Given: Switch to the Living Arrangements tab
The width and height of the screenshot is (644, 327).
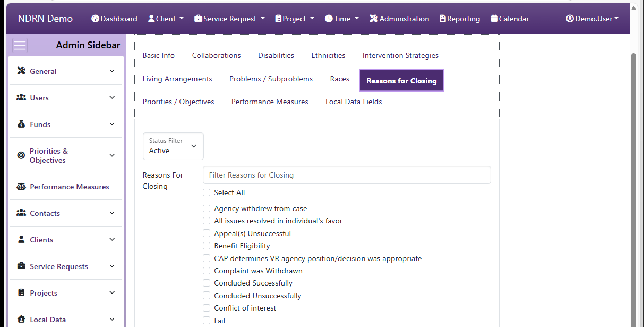Looking at the screenshot, I should tap(177, 79).
